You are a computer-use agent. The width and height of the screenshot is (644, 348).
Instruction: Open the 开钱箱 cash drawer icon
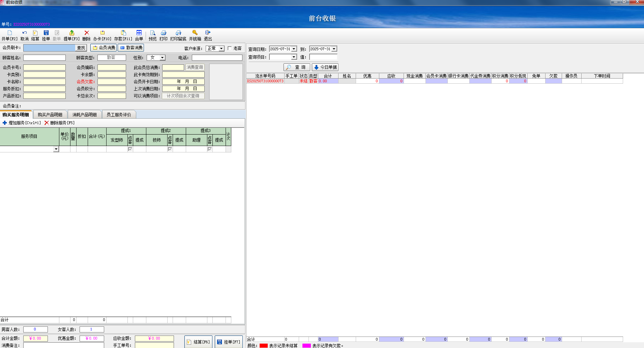195,33
